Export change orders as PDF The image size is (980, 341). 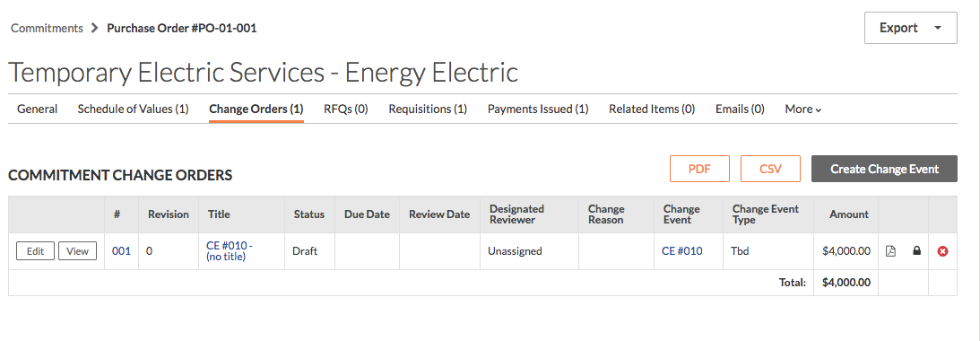tap(699, 169)
